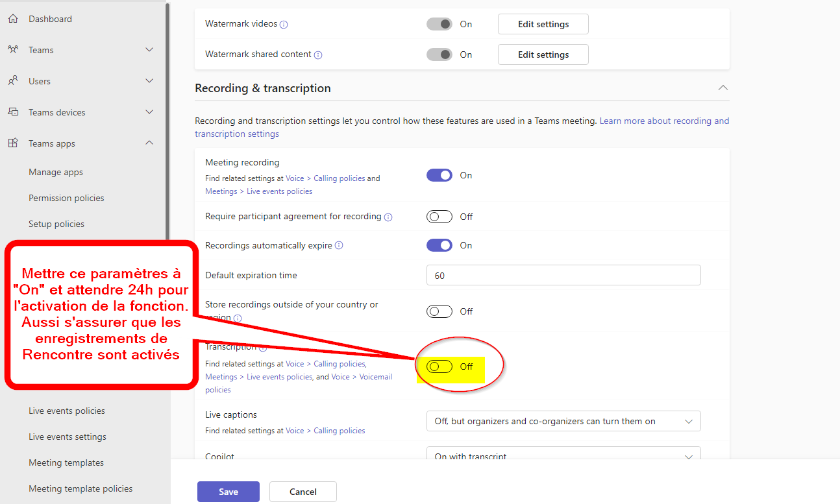Click Dashboard label in sidebar
The width and height of the screenshot is (840, 504).
50,19
